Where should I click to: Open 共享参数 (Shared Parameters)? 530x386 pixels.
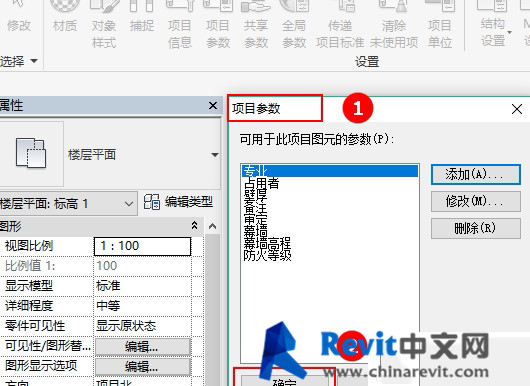pyautogui.click(x=256, y=25)
